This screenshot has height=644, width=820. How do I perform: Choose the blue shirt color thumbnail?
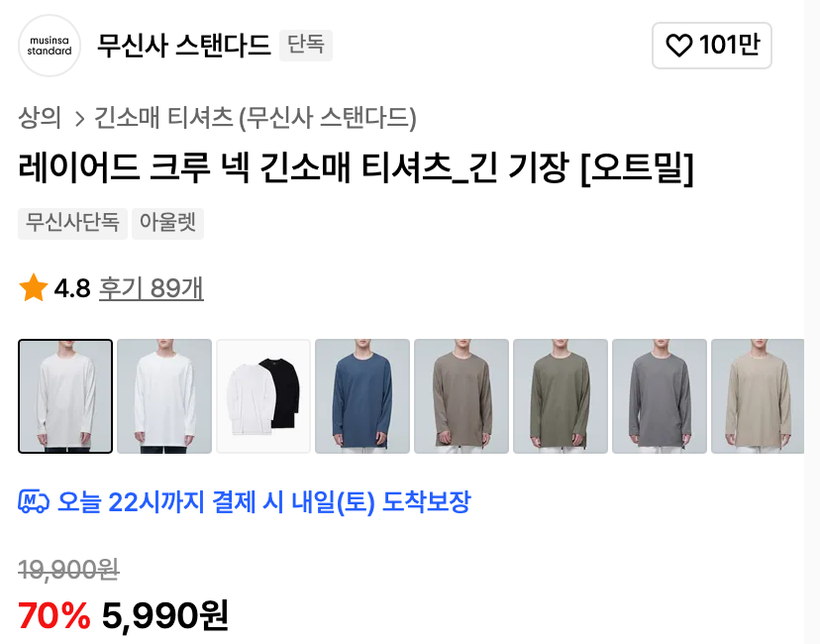coord(362,396)
